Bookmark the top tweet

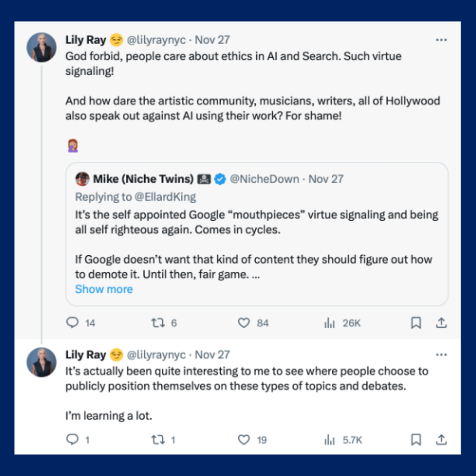coord(416,323)
